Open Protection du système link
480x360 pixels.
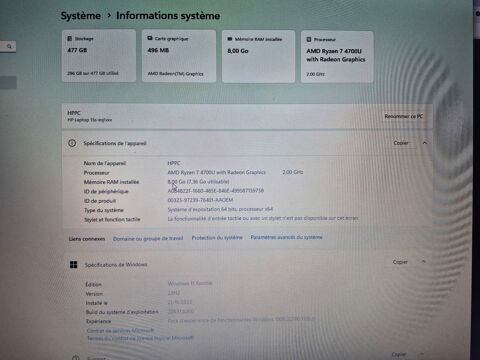[x=217, y=237]
